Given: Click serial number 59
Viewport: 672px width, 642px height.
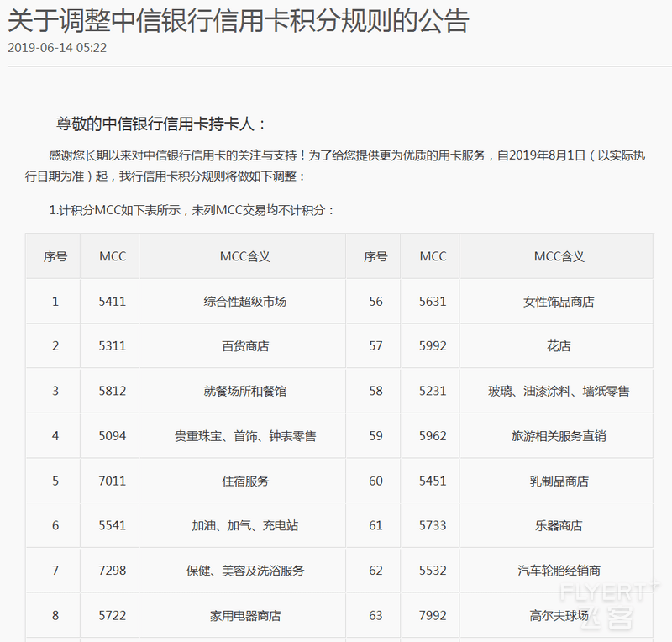Looking at the screenshot, I should [375, 436].
